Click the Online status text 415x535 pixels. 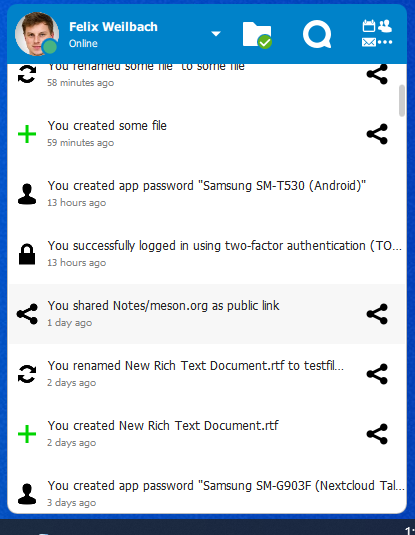pos(83,44)
